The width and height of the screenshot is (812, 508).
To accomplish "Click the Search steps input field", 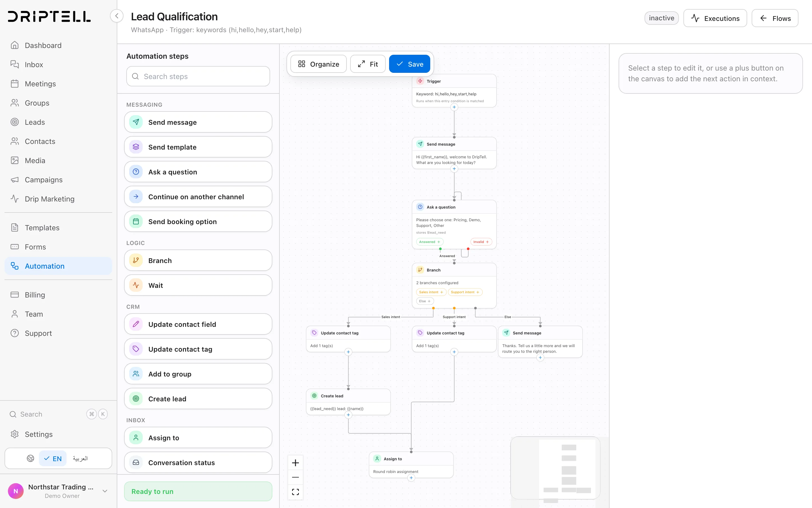I will pyautogui.click(x=198, y=76).
